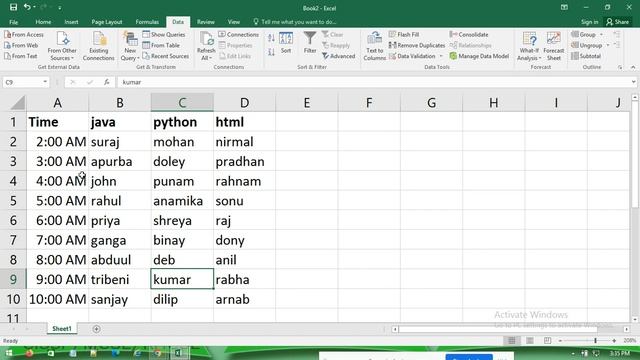Select From Text import option

point(21,56)
